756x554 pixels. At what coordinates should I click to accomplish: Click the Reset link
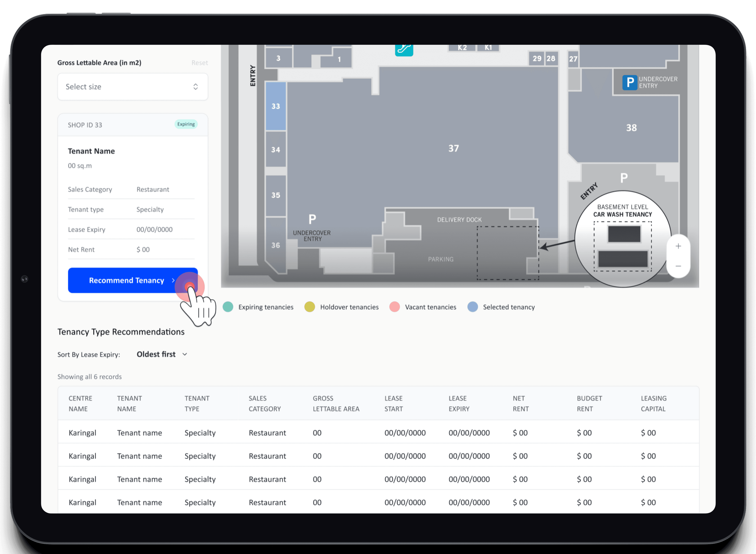pos(200,63)
